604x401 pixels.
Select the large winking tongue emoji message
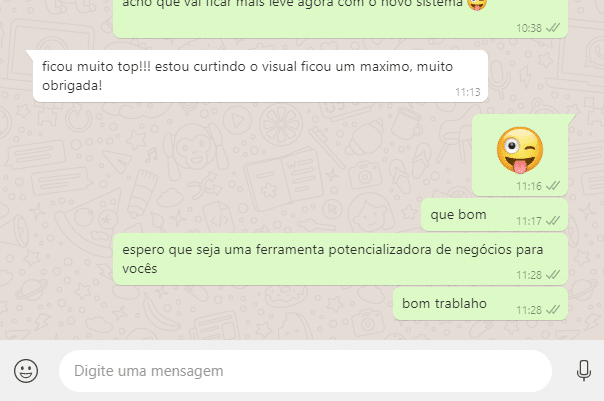tap(520, 150)
